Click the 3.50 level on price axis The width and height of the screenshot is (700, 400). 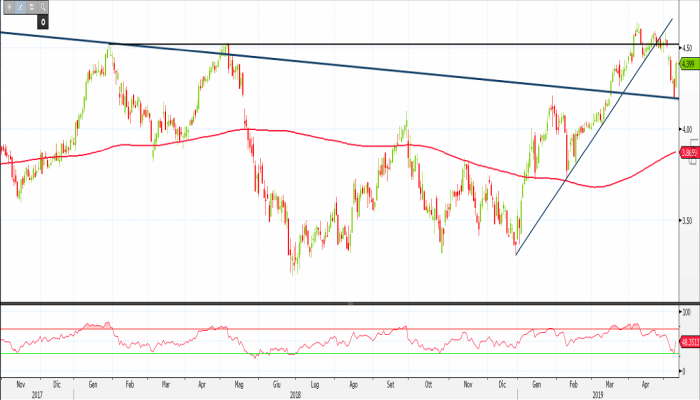(x=687, y=221)
